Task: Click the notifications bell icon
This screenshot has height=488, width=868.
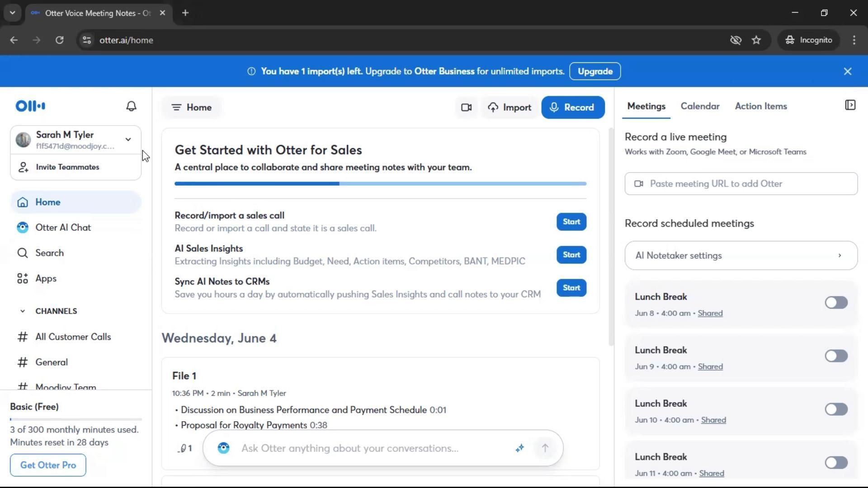Action: point(131,106)
